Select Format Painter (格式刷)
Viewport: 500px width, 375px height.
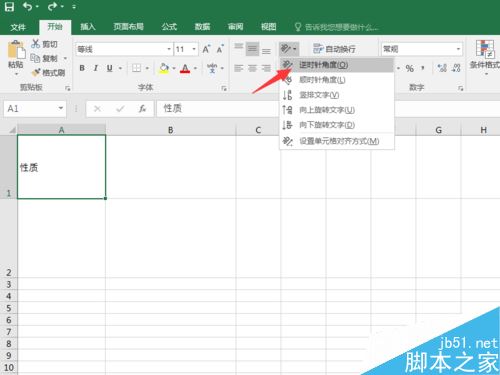48,72
